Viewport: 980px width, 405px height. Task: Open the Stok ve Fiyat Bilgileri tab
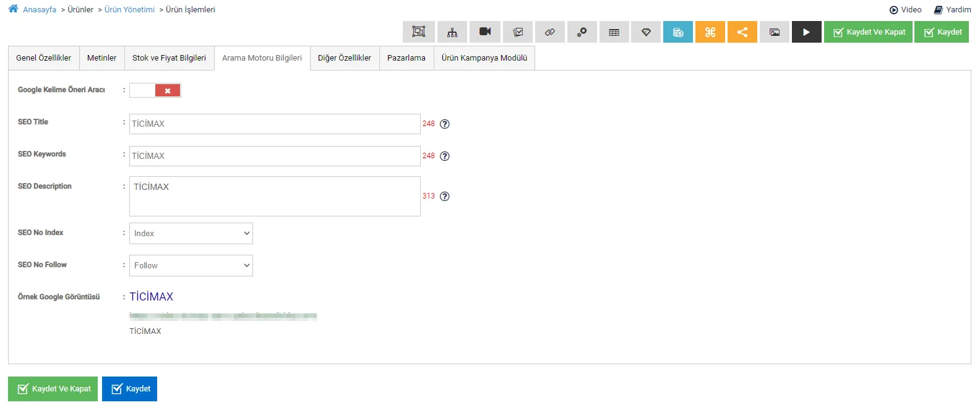tap(169, 58)
